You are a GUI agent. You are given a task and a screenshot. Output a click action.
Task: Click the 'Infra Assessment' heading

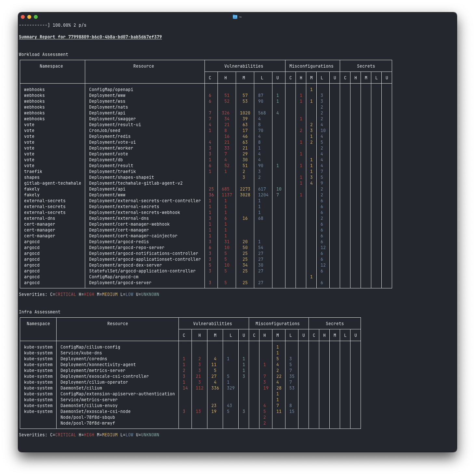[x=40, y=312]
